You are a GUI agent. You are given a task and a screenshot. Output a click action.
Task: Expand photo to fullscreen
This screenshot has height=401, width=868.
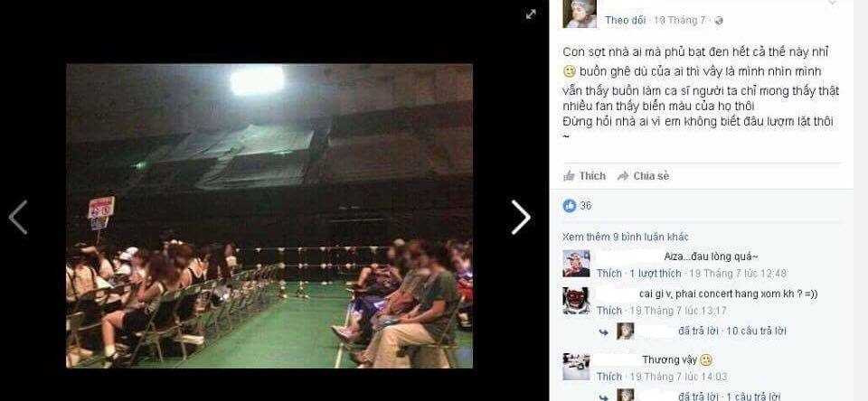[531, 14]
